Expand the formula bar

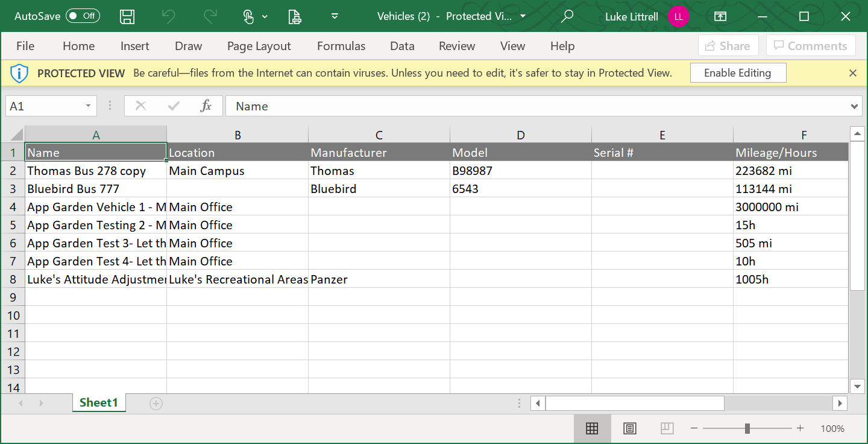point(855,106)
